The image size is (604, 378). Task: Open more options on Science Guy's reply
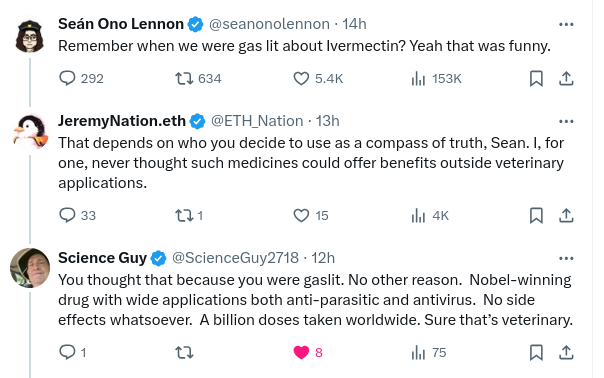pos(566,258)
